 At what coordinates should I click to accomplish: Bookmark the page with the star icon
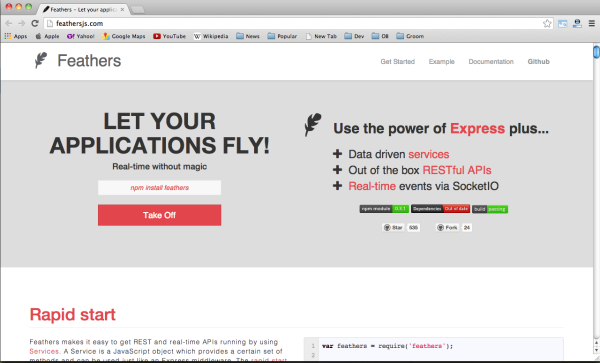pos(547,23)
